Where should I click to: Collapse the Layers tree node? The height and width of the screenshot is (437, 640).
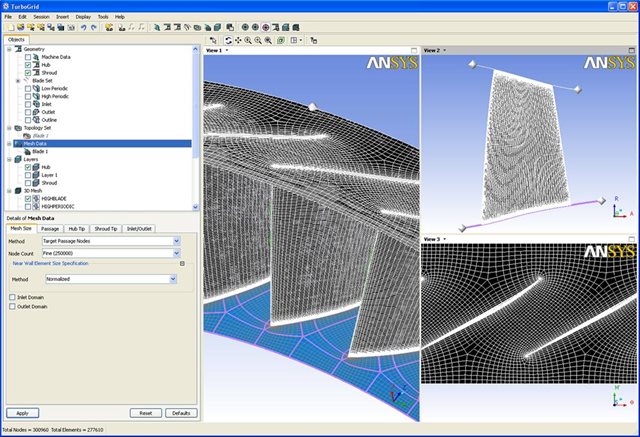click(9, 159)
